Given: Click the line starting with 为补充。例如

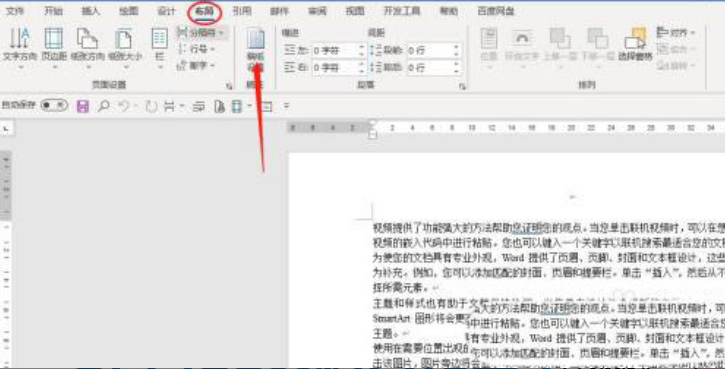Looking at the screenshot, I should tap(549, 273).
